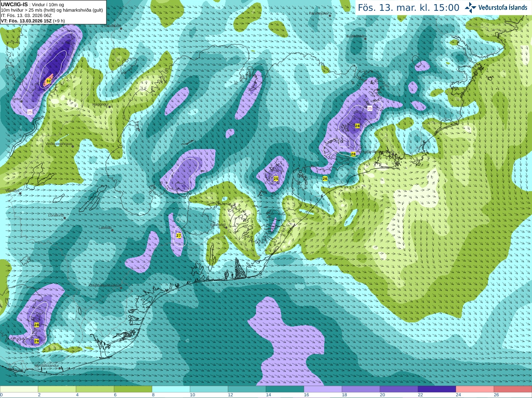Click the pink 25 contour label near Eyjabakkar region
This screenshot has width=532, height=398.
(370, 108)
